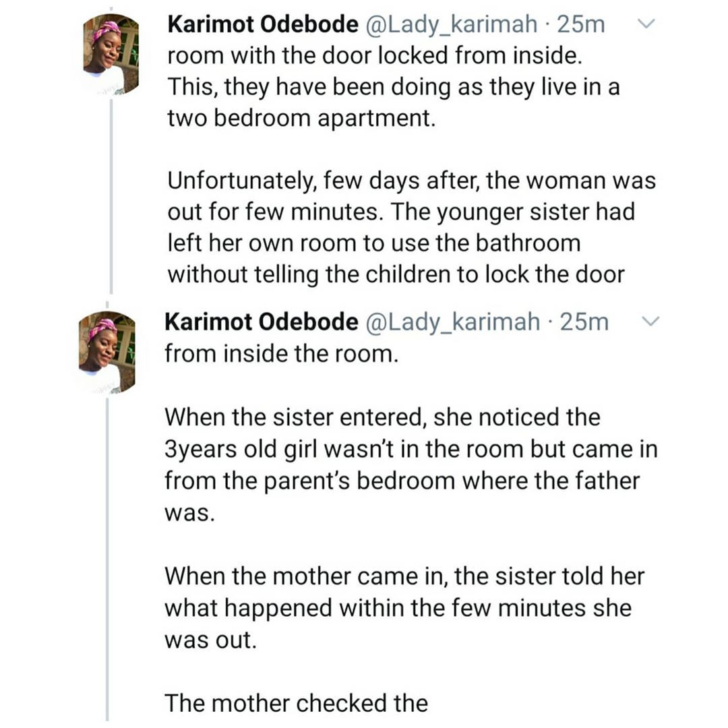Open the 25m timestamp on the first tweet
The image size is (728, 728).
tap(581, 25)
